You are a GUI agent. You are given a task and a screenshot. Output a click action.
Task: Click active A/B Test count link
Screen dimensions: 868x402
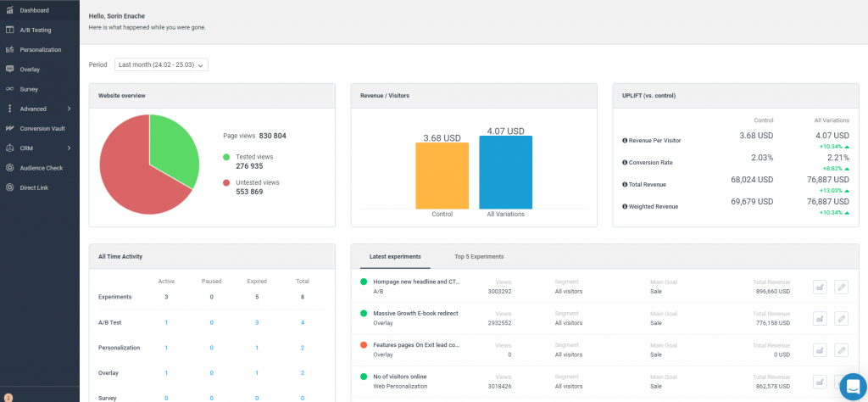[166, 322]
